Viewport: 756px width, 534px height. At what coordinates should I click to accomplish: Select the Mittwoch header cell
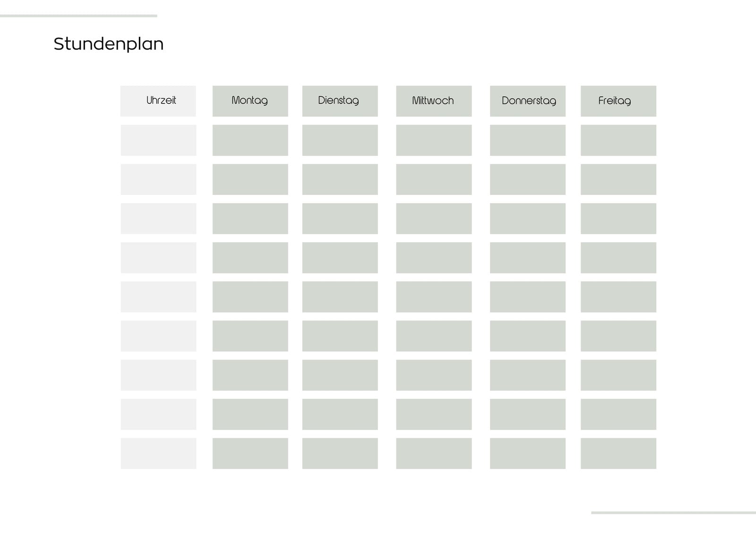coord(434,101)
